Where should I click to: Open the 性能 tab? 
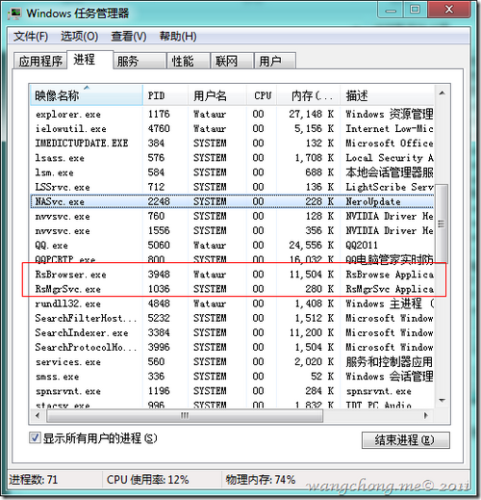coord(188,61)
